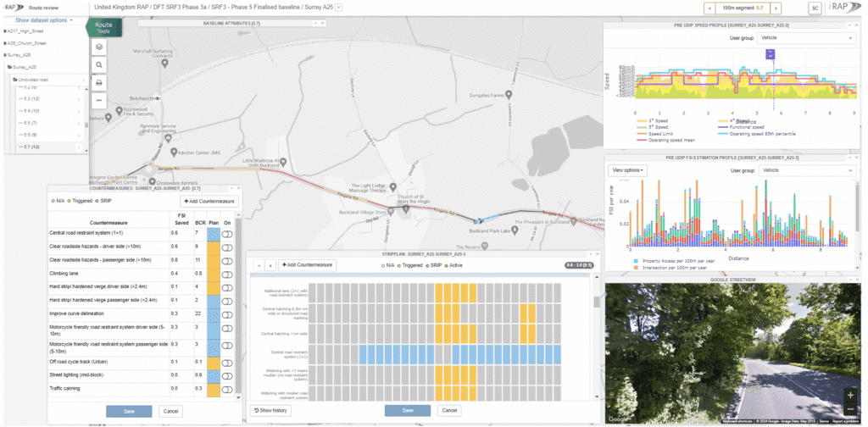
Task: Close the Countermeasures panel
Action: point(238,189)
